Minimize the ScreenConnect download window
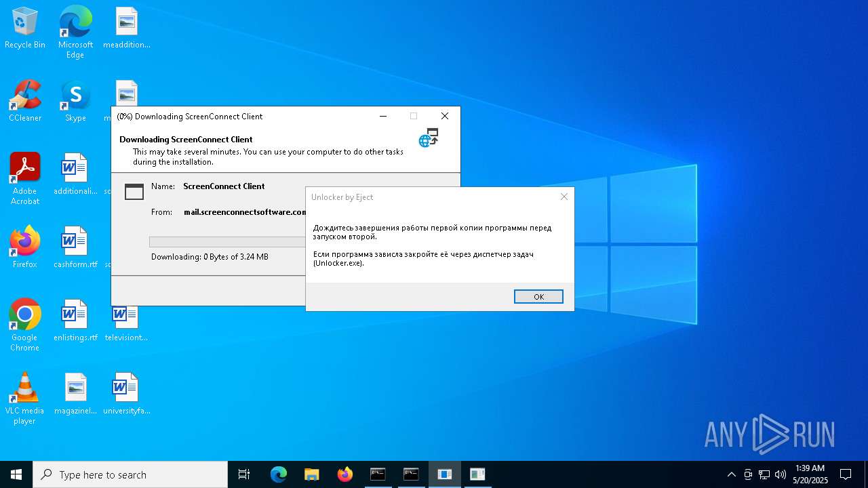This screenshot has height=488, width=868. (383, 116)
